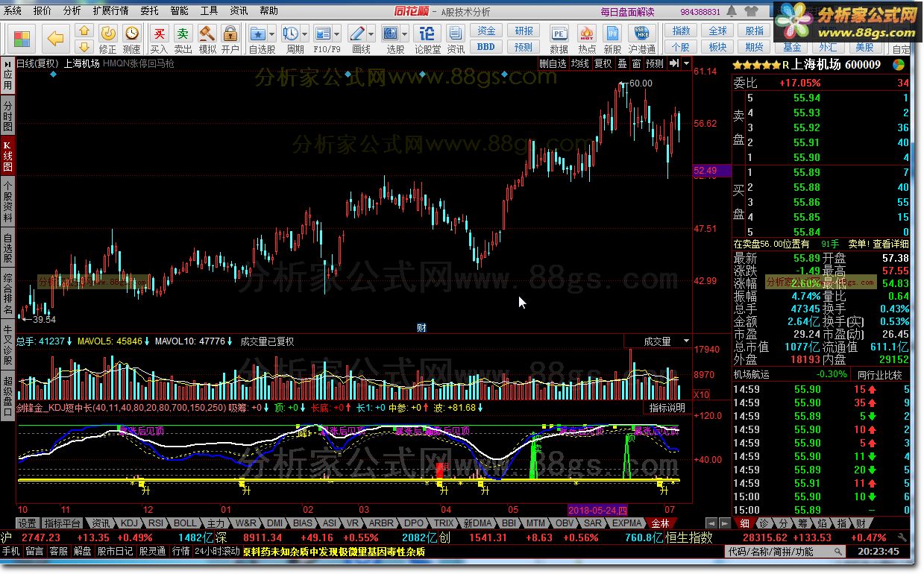Click the 资金 toolbar button
This screenshot has width=924, height=574.
click(x=486, y=31)
